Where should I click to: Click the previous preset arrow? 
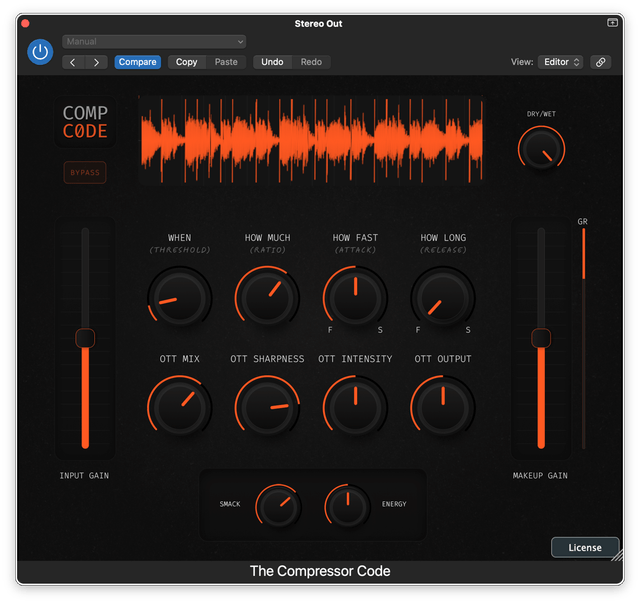point(74,62)
